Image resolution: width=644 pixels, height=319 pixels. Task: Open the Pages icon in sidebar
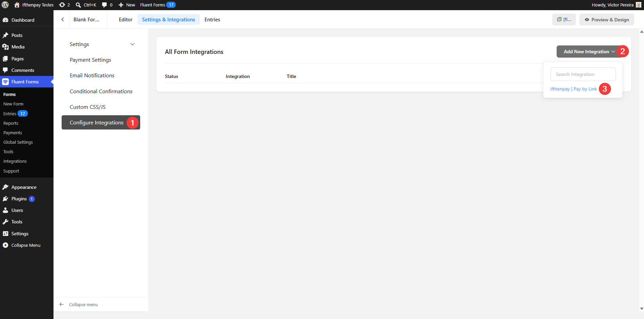click(5, 59)
